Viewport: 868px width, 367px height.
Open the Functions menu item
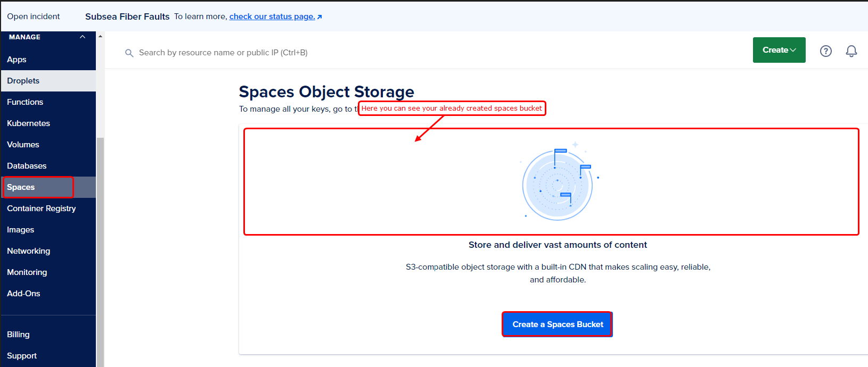pyautogui.click(x=25, y=102)
